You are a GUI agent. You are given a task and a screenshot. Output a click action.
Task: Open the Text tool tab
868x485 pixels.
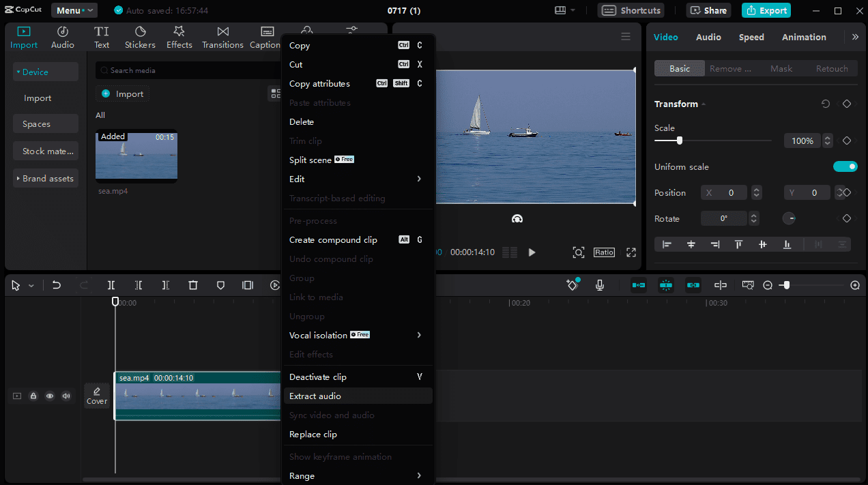[102, 38]
